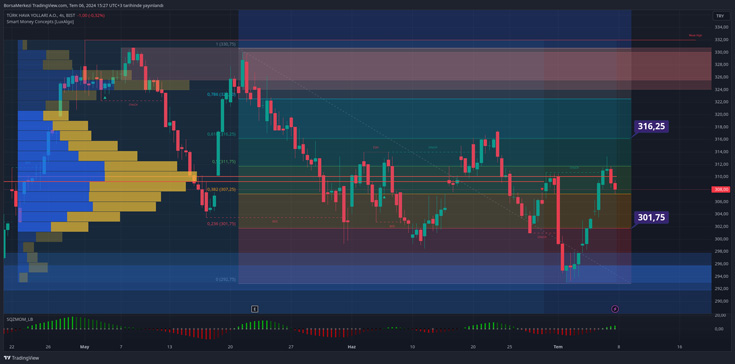This screenshot has height=364, width=735.
Task: Click the Weak High label on the chart
Action: click(x=695, y=35)
